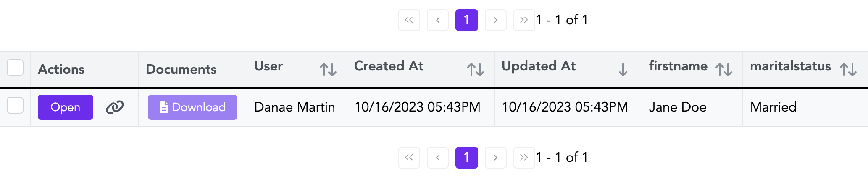Go to previous page in bottom pagination
868x187 pixels.
click(x=438, y=158)
